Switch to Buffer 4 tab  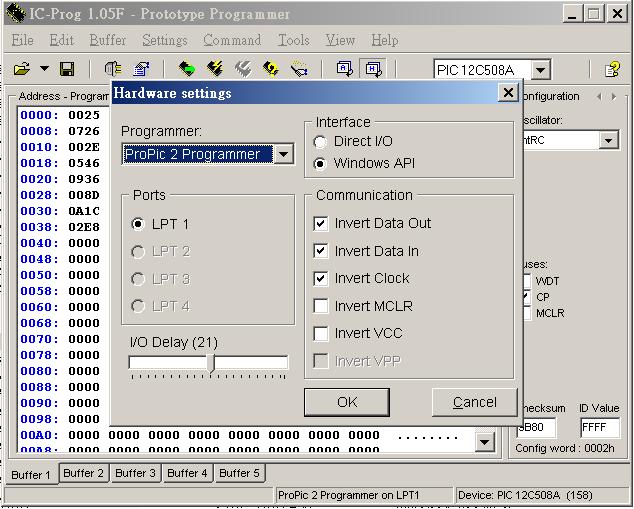click(x=187, y=473)
